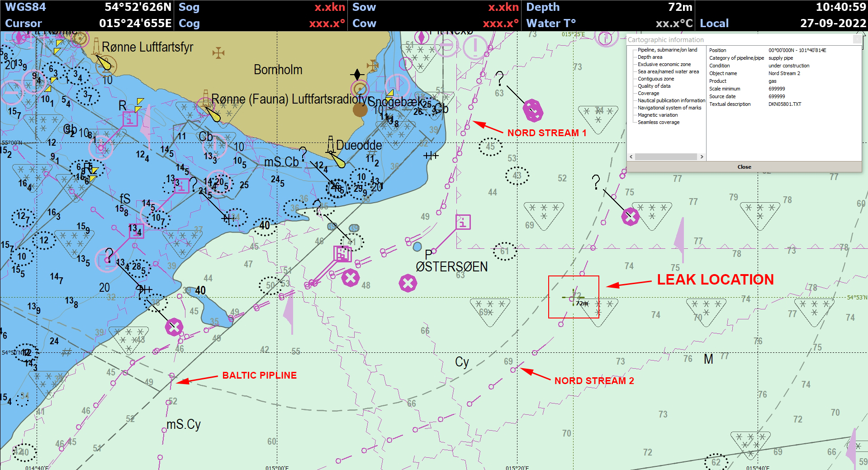Click the tree scrollbar's right arrow

pos(702,157)
